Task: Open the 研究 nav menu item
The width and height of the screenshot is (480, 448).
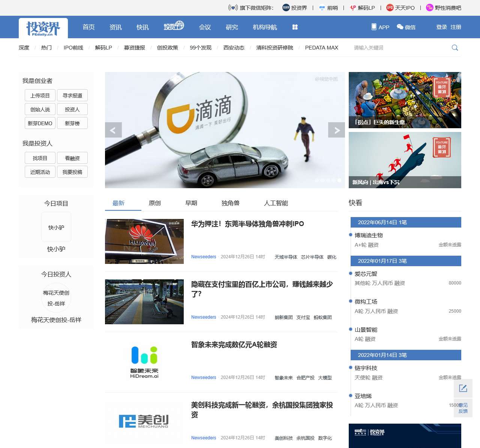Action: (232, 27)
